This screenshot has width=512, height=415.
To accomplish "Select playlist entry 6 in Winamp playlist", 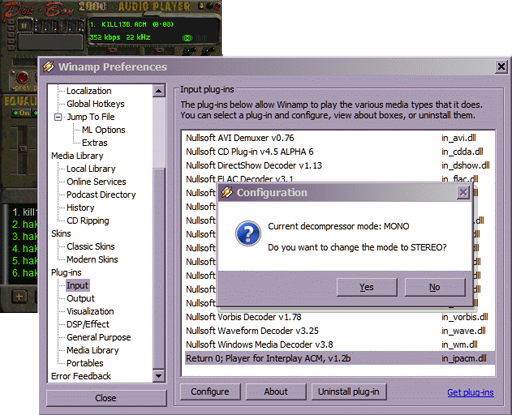I will click(x=24, y=273).
